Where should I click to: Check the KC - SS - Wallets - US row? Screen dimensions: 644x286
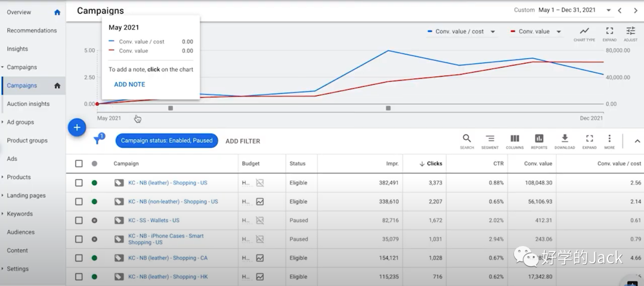click(x=79, y=220)
